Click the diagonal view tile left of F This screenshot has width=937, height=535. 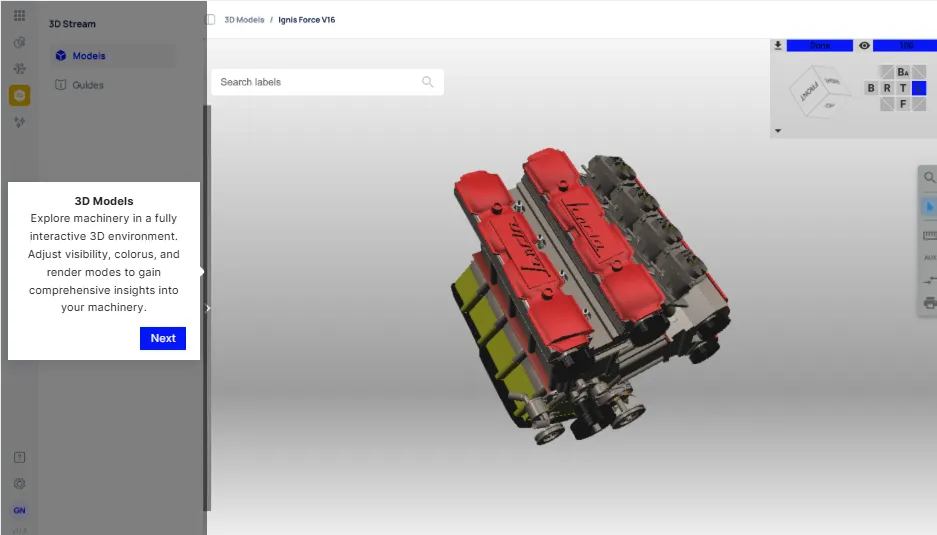click(x=887, y=104)
